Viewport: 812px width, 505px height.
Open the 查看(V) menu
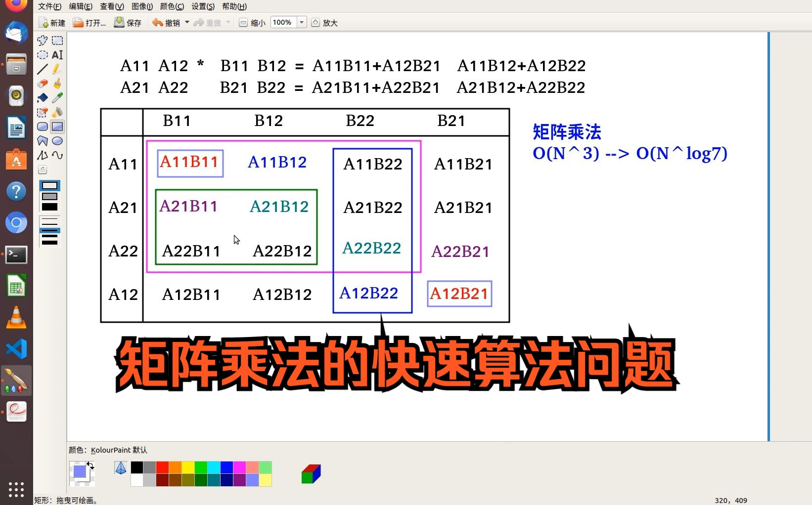(x=112, y=6)
